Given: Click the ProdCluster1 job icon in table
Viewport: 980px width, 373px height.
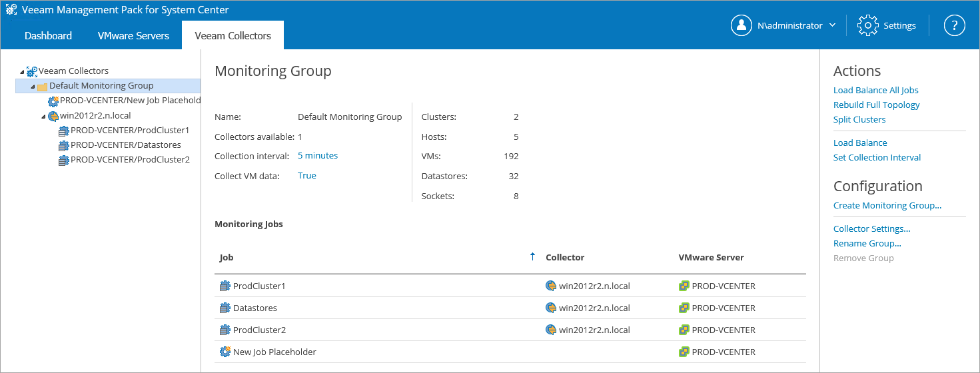Looking at the screenshot, I should 225,286.
